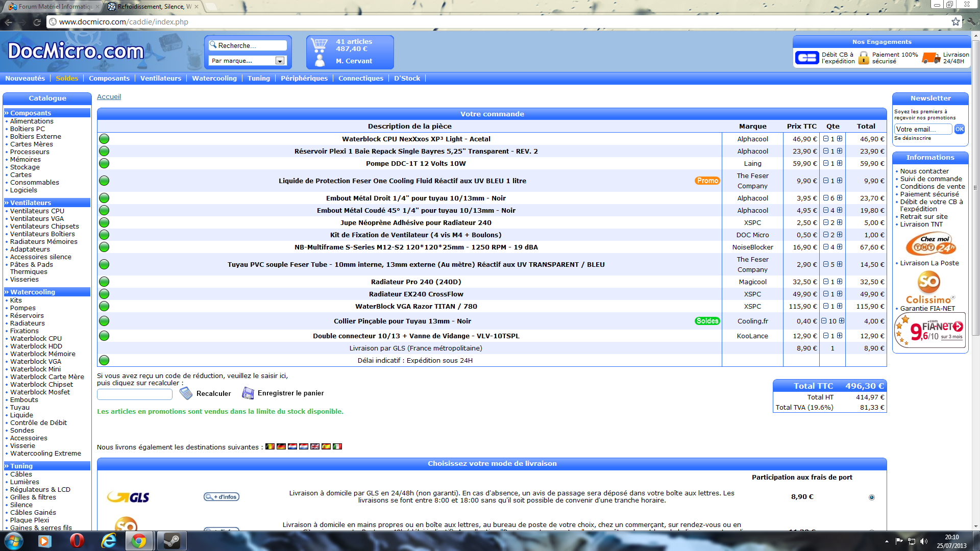Screen dimensions: 980x551
Task: Toggle the green indicator beside Pompe DDC-1T
Action: pos(104,163)
